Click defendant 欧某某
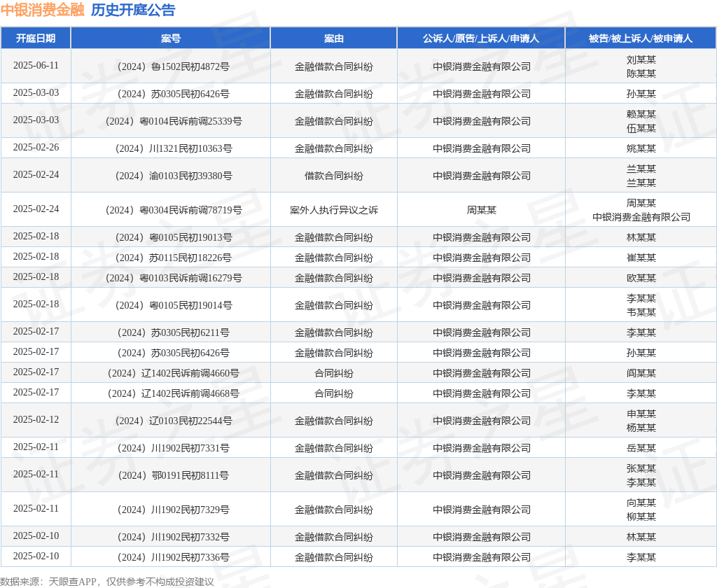Screen dimensions: 717x588 click(641, 278)
